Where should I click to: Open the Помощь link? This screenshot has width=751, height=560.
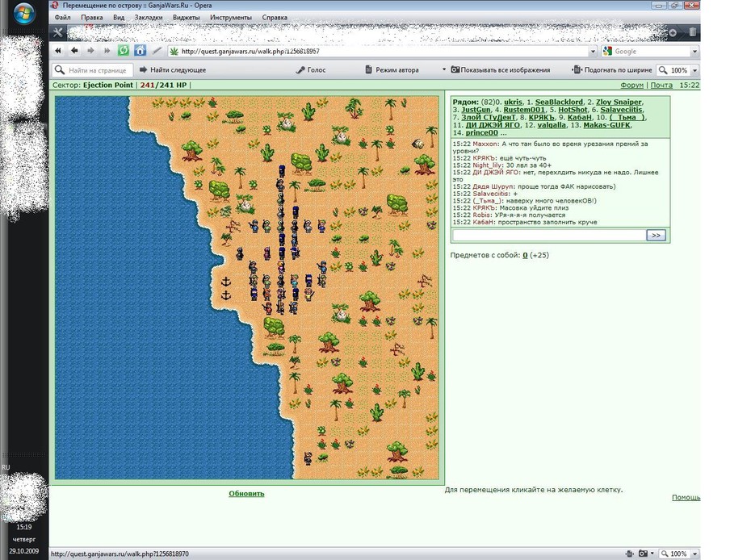point(686,497)
